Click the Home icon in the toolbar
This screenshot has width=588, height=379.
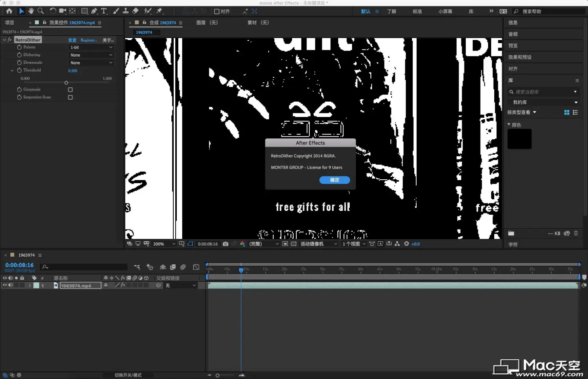(x=9, y=11)
